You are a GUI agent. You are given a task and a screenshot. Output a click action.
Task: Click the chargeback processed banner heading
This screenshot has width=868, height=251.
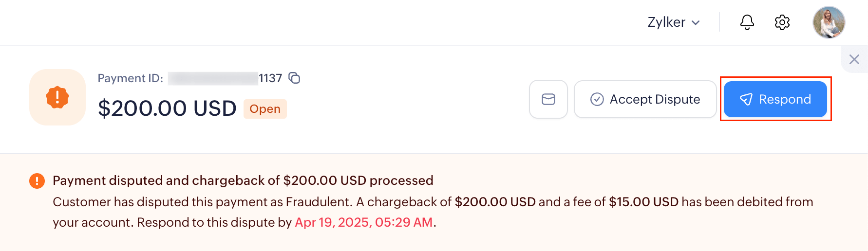pos(243,180)
